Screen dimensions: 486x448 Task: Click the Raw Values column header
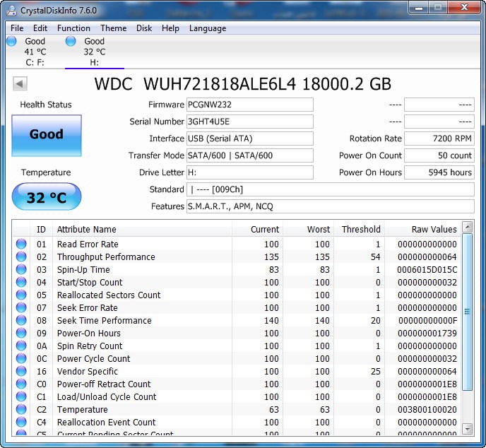[x=422, y=229]
